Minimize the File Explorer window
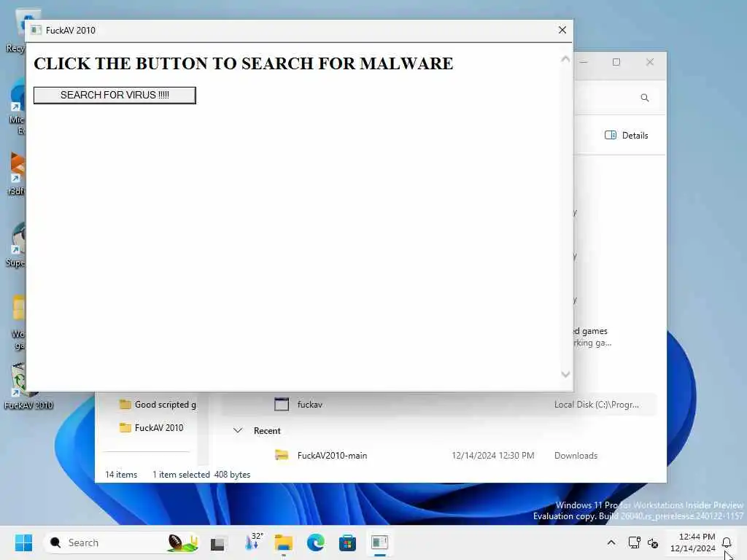747x560 pixels. tap(584, 62)
